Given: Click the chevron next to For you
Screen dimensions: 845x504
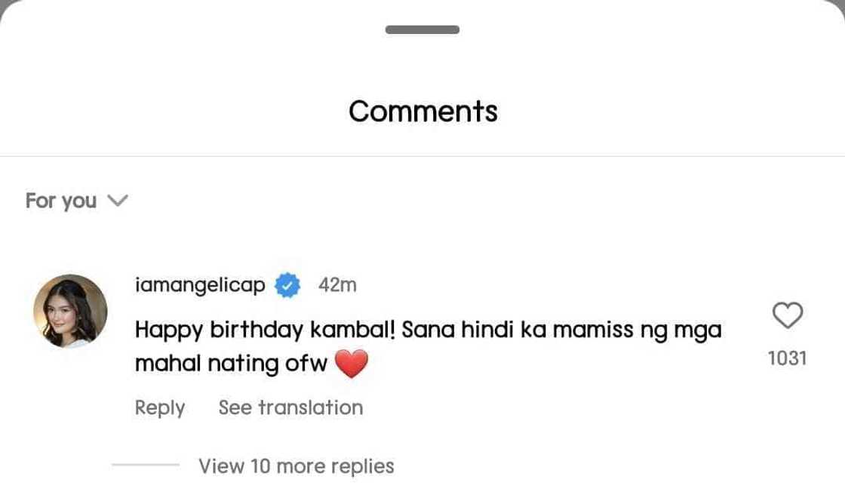Looking at the screenshot, I should 118,201.
